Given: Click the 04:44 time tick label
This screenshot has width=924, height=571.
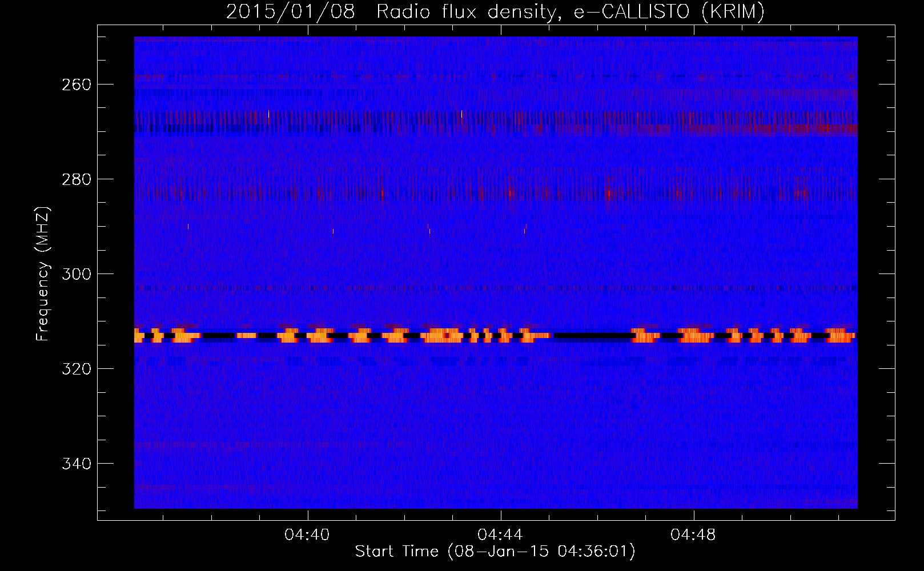Looking at the screenshot, I should (500, 535).
